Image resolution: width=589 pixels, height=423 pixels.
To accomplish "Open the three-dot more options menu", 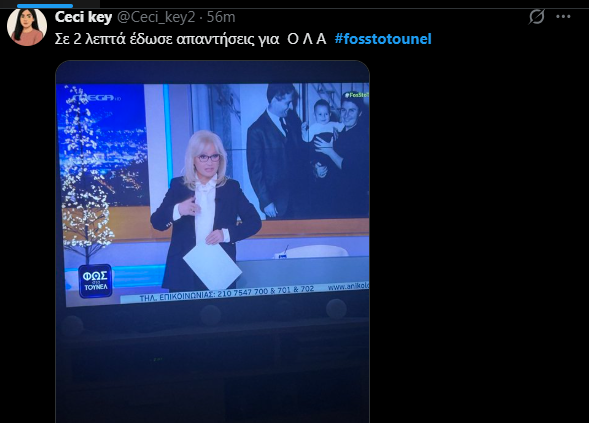I will [x=563, y=17].
